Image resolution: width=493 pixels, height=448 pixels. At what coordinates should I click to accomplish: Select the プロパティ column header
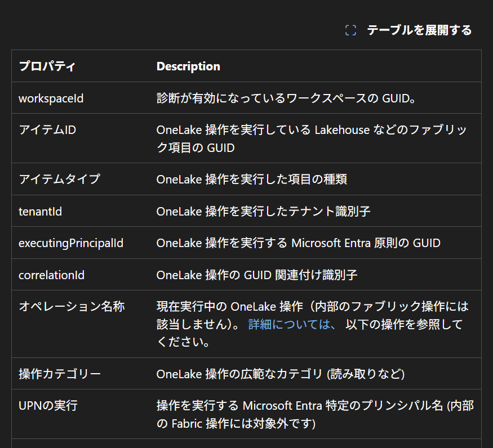pyautogui.click(x=47, y=66)
